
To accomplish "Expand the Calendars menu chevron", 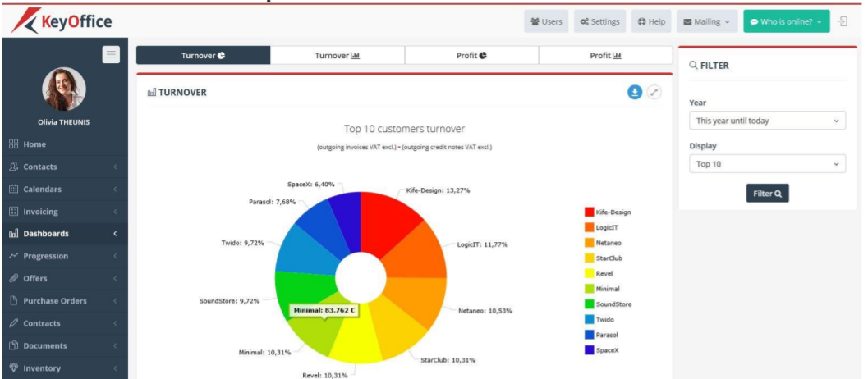I will [115, 189].
